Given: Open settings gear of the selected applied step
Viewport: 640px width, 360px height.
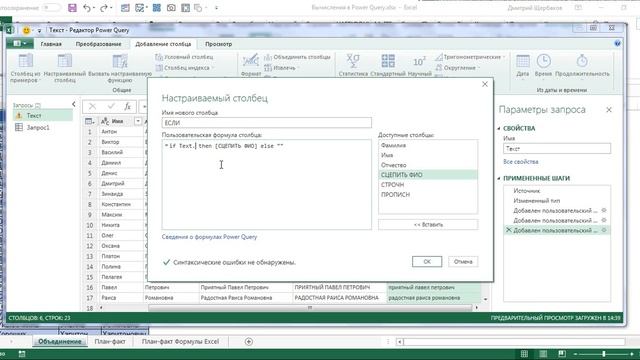Looking at the screenshot, I should [x=604, y=230].
